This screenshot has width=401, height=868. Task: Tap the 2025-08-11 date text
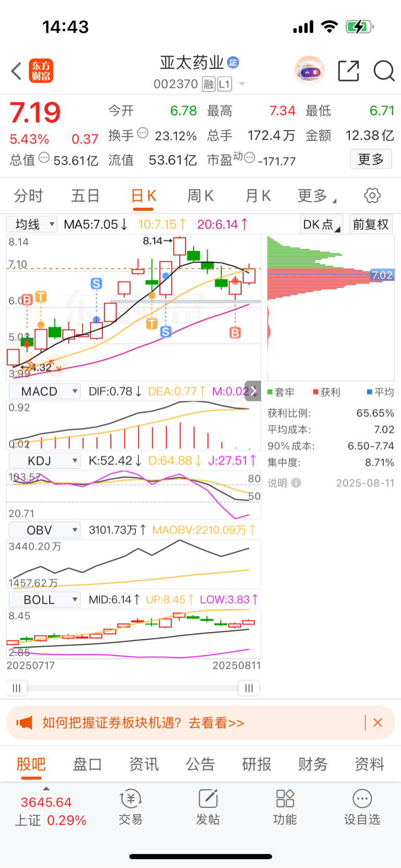pyautogui.click(x=365, y=483)
